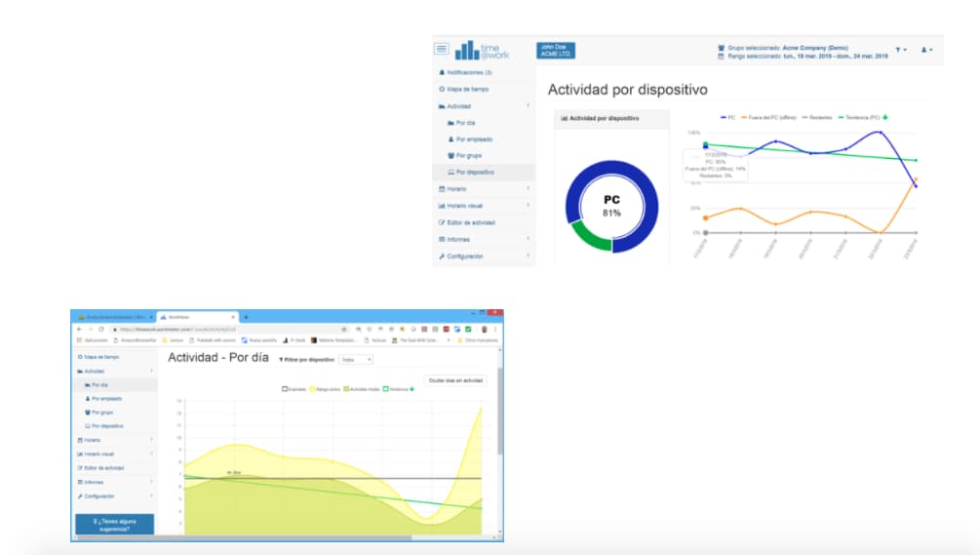Viewport: 980px width, 555px height.
Task: Open the filter funnel menu in top header
Action: tap(900, 50)
